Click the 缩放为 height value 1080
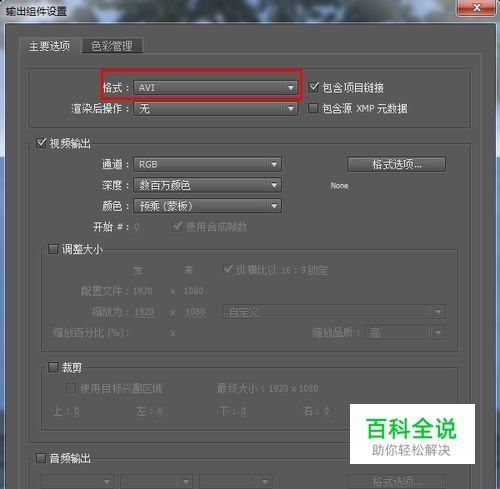This screenshot has width=500, height=489. pos(195,312)
